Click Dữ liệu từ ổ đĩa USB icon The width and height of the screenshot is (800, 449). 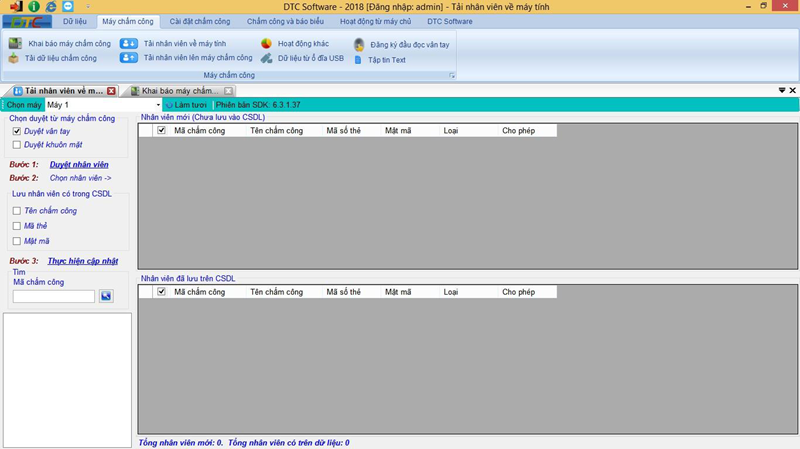[x=267, y=58]
